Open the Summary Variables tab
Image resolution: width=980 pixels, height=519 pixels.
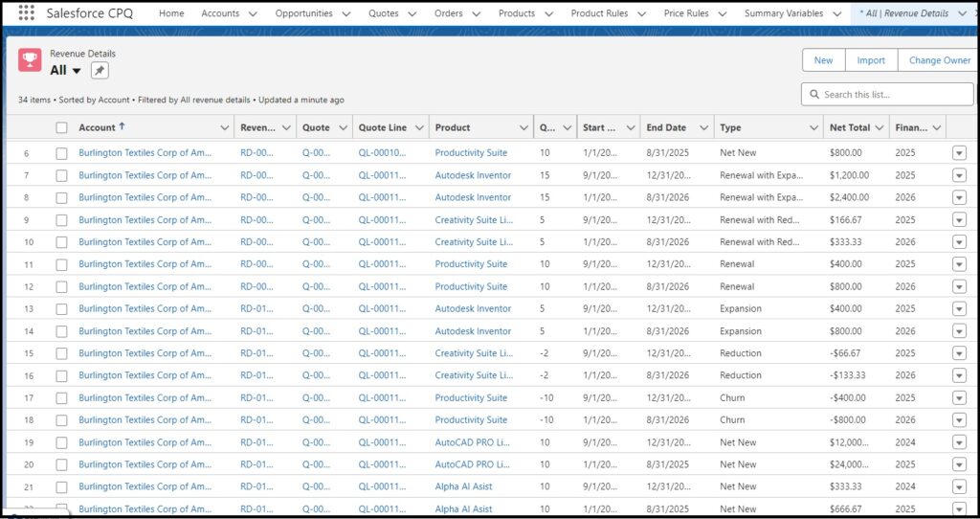pyautogui.click(x=784, y=13)
